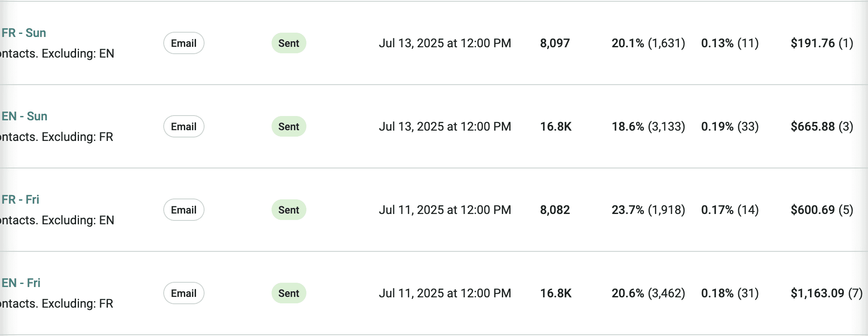
Task: Select the 16.8K recipients count on EN - Sun
Action: coord(556,126)
